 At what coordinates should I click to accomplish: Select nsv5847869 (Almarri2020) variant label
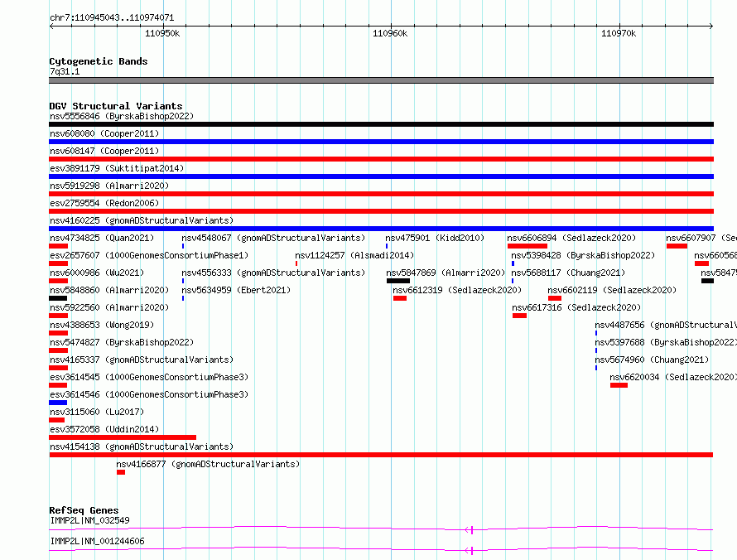pyautogui.click(x=446, y=273)
